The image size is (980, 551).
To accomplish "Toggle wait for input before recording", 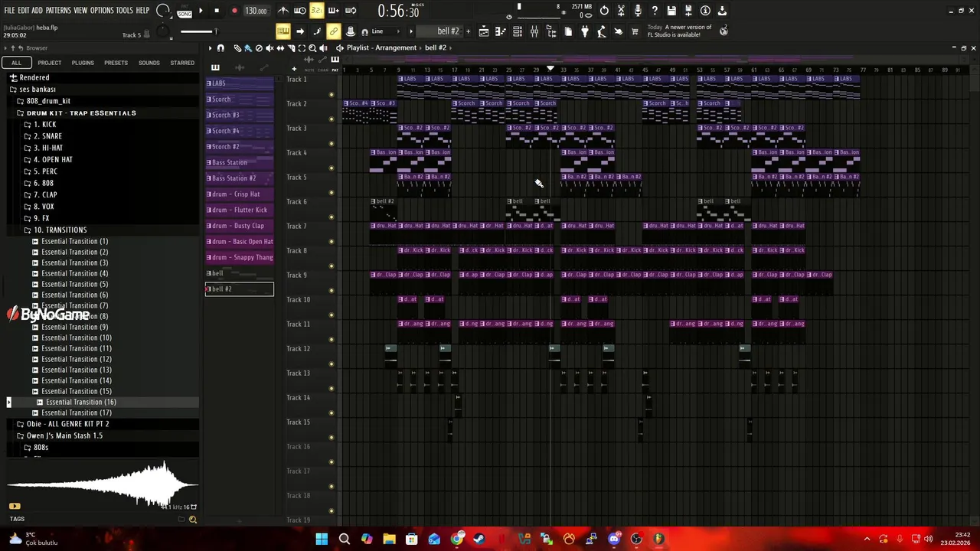I will click(x=300, y=11).
